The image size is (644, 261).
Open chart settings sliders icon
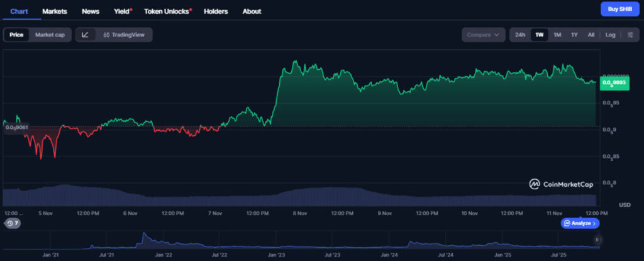click(x=630, y=35)
